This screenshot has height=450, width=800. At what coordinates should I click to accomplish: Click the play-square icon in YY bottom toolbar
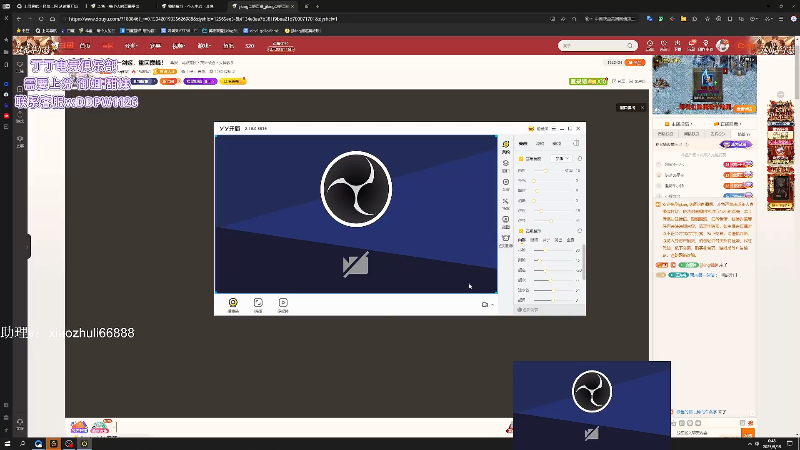coord(283,304)
